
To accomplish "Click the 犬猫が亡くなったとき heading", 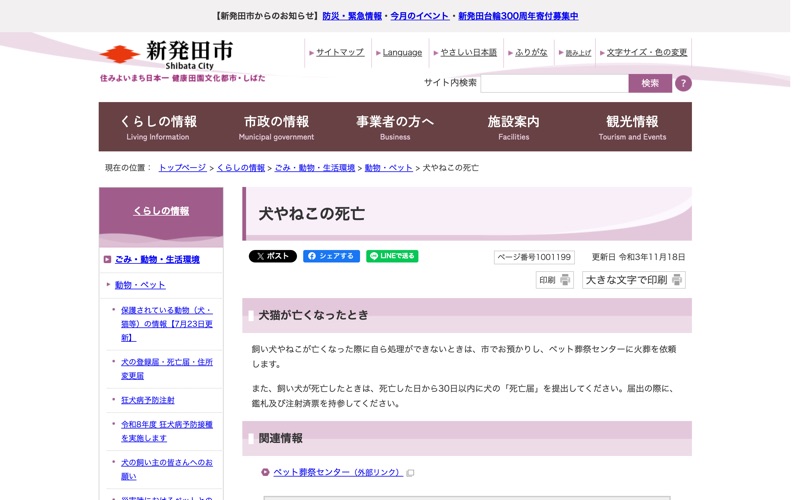I will click(313, 315).
